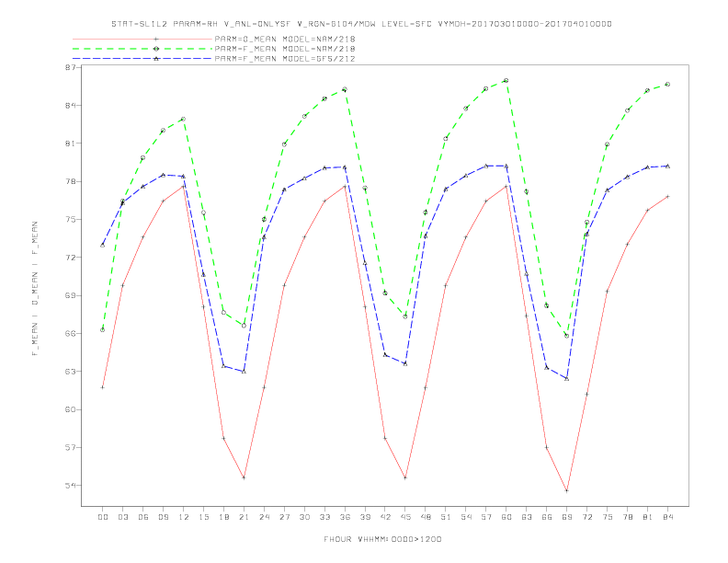
Task: Click the blue triangle data point at hour 00
Action: click(103, 245)
